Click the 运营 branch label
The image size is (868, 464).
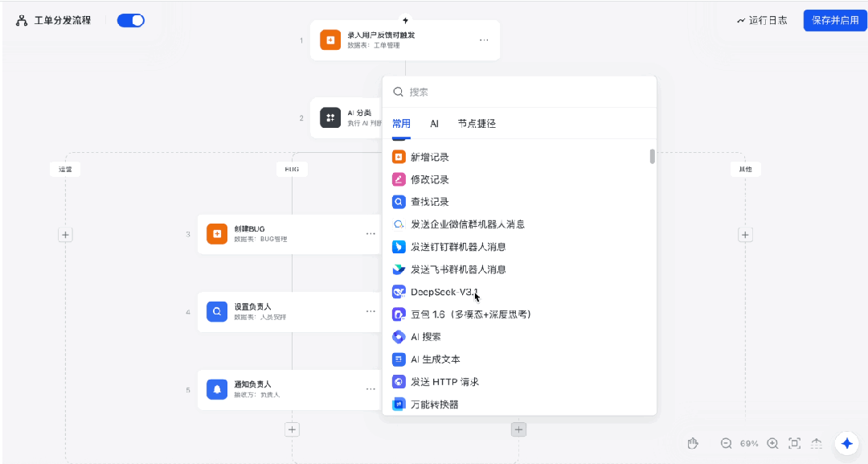65,169
